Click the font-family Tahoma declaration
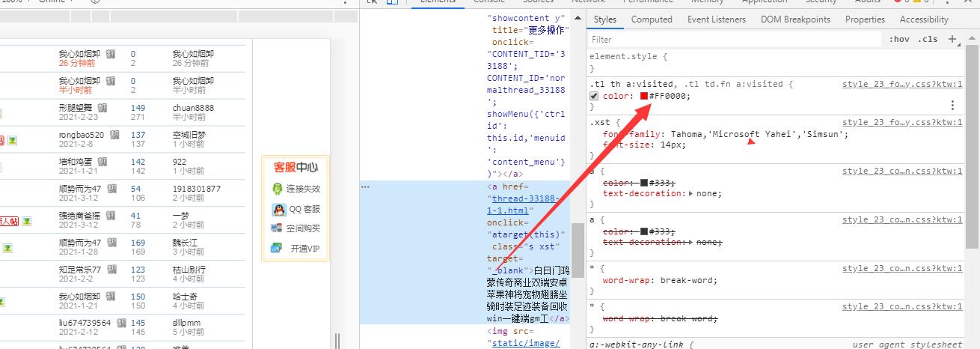Image resolution: width=980 pixels, height=349 pixels. click(x=726, y=134)
